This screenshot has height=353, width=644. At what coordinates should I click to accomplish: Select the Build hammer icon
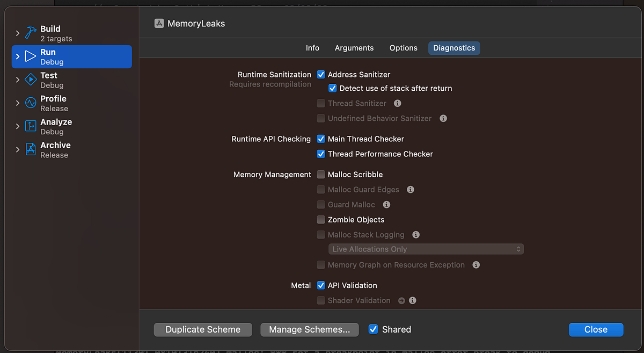click(30, 32)
